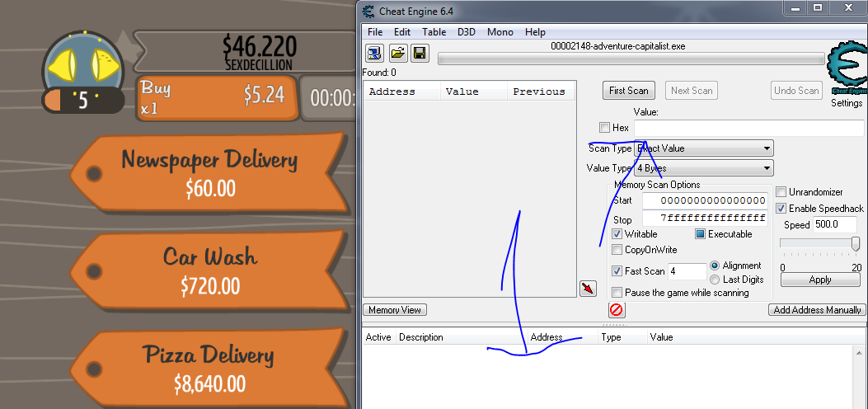Screen dimensions: 868x409
Task: Click the Previous column header in results
Action: tap(541, 92)
